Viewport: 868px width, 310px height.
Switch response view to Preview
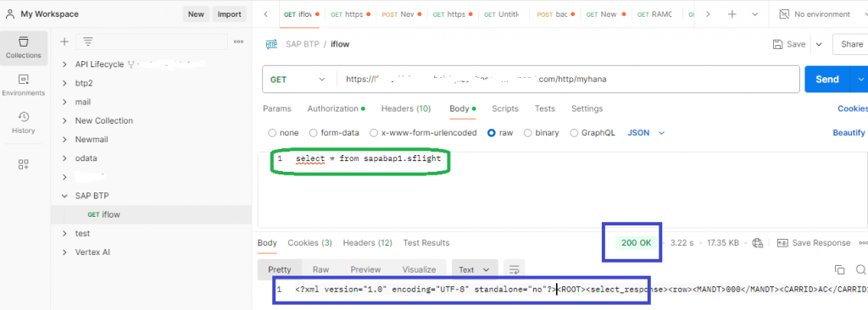click(365, 269)
